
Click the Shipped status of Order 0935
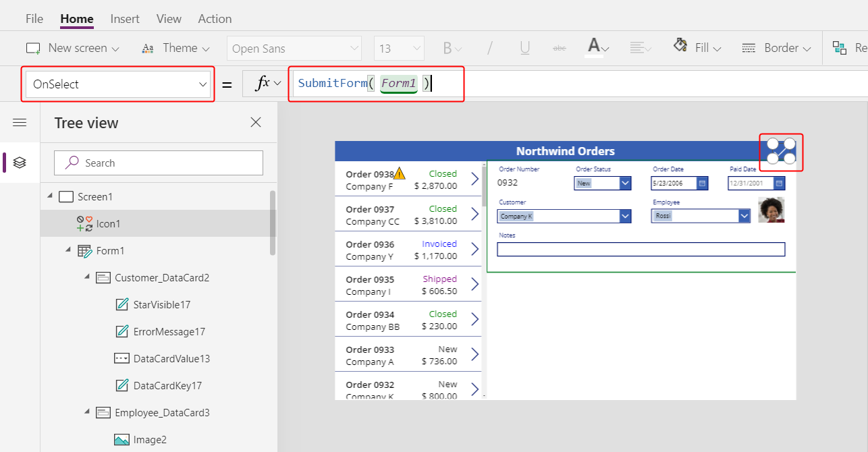(439, 279)
